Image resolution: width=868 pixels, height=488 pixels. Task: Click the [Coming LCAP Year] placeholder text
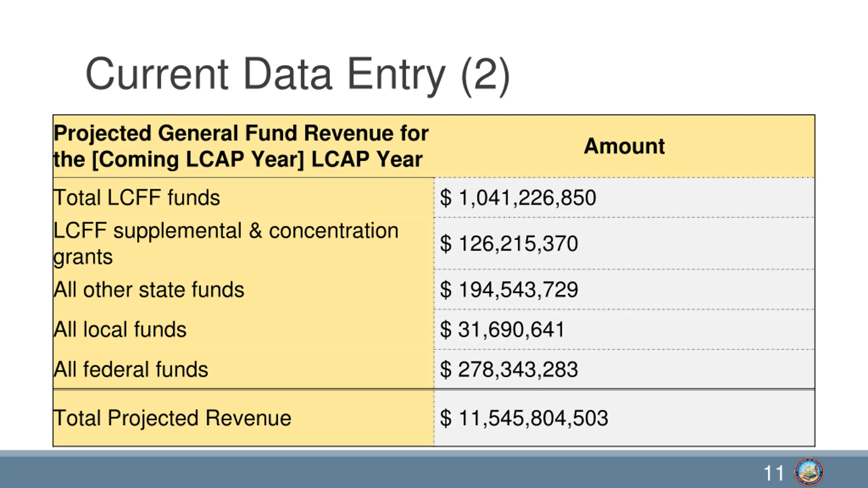click(198, 160)
